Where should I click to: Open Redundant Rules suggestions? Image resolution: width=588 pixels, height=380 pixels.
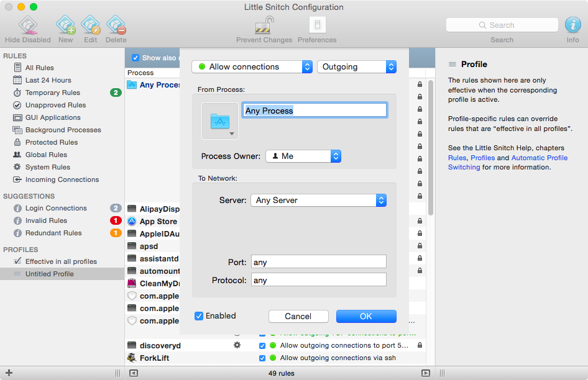point(53,233)
